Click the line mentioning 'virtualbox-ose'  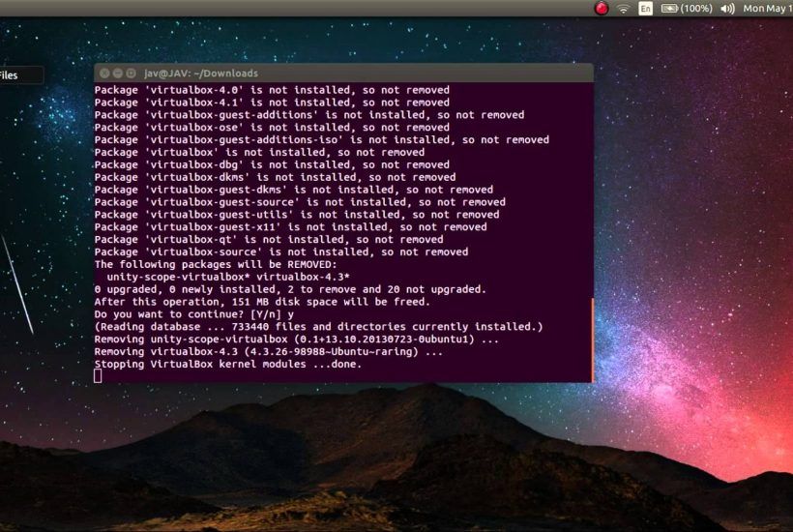[272, 128]
